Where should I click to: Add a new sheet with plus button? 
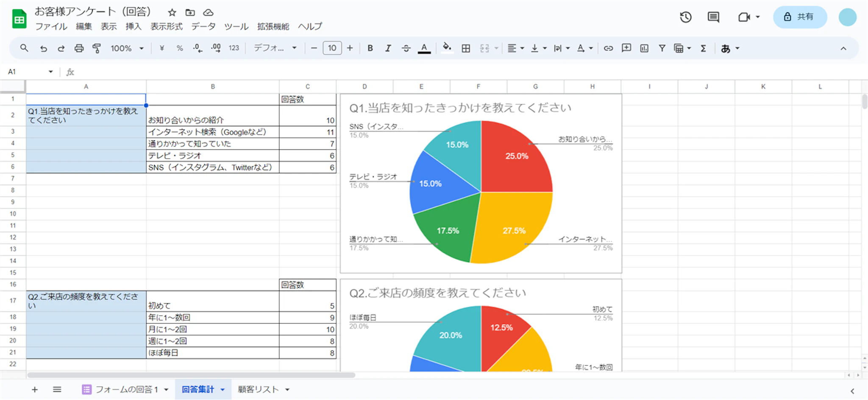35,389
